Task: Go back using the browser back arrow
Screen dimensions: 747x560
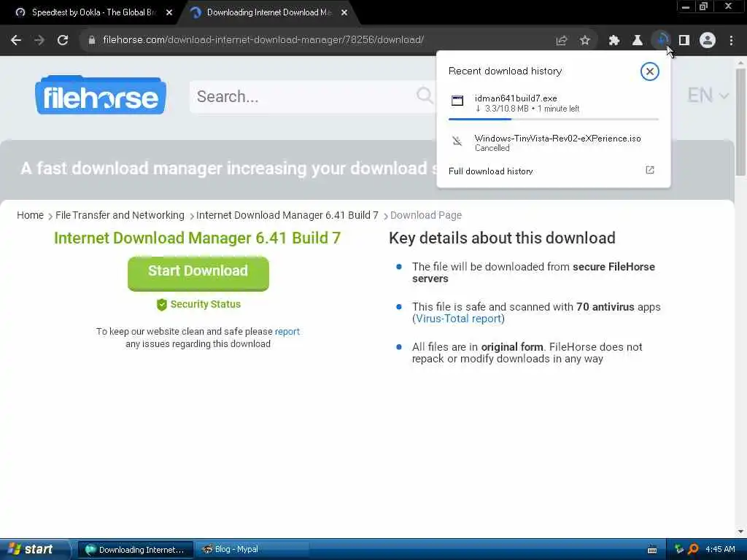Action: (16, 40)
